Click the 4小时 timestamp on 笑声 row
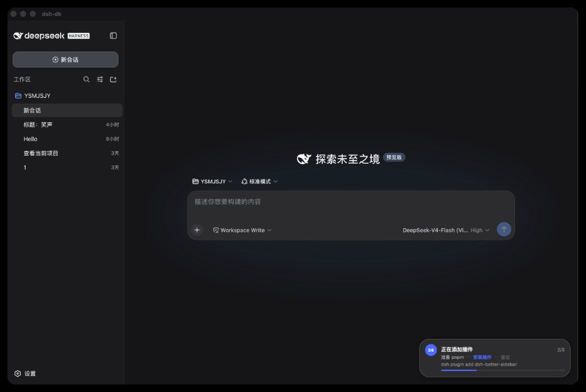The width and height of the screenshot is (586, 392). 112,124
